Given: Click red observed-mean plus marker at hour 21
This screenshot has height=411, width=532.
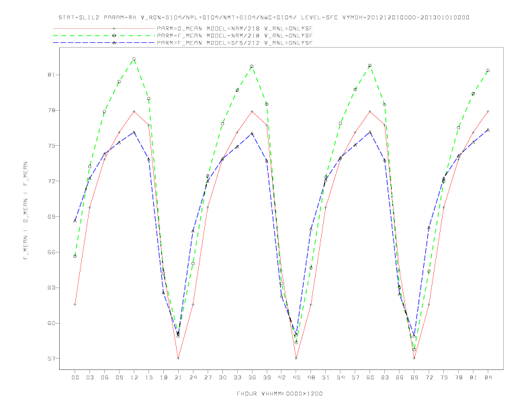Looking at the screenshot, I should 178,358.
